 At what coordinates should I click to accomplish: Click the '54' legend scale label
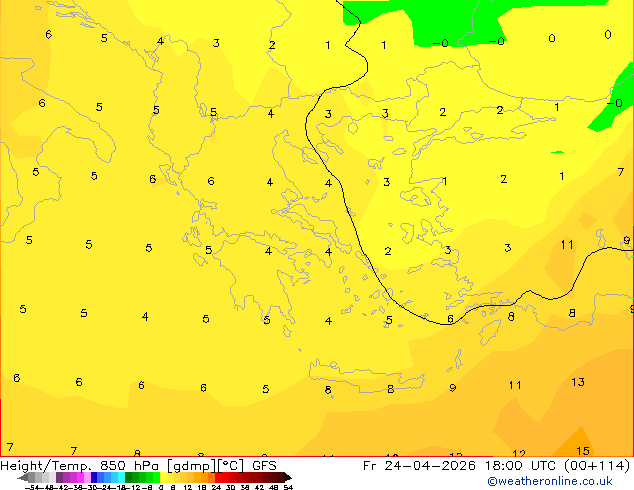tap(288, 488)
